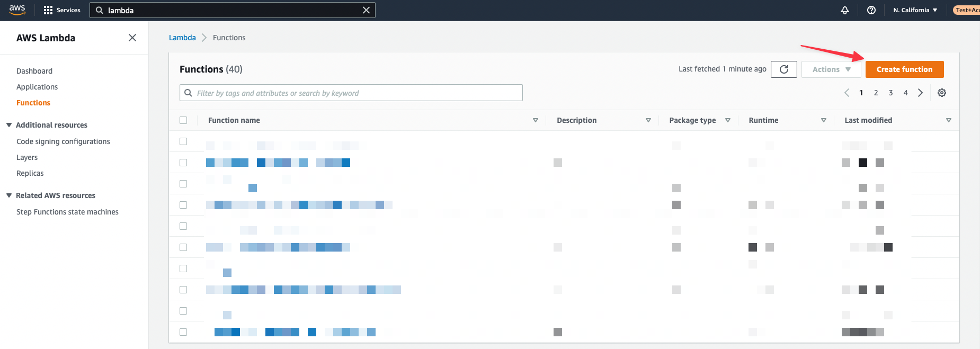Click the Lambda breadcrumb link
The height and width of the screenshot is (349, 980).
pos(182,38)
